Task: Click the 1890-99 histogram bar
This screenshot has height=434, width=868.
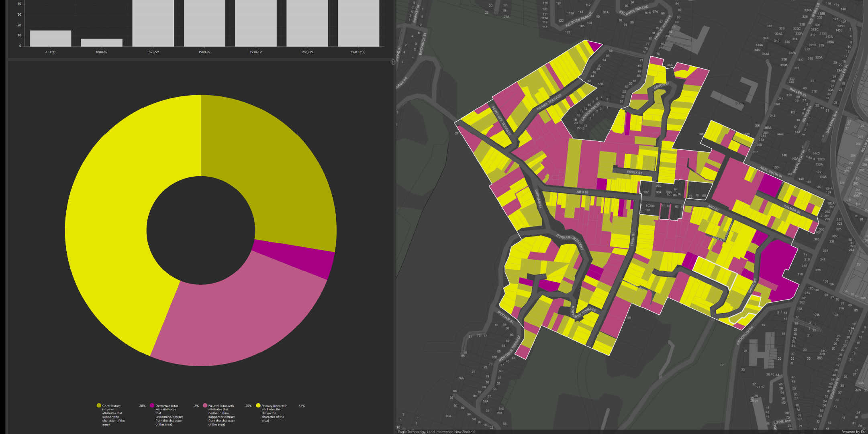Action: pos(153,23)
